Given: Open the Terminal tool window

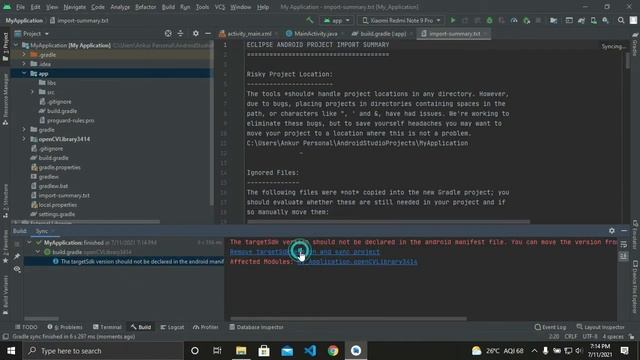Looking at the screenshot, I should (107, 327).
